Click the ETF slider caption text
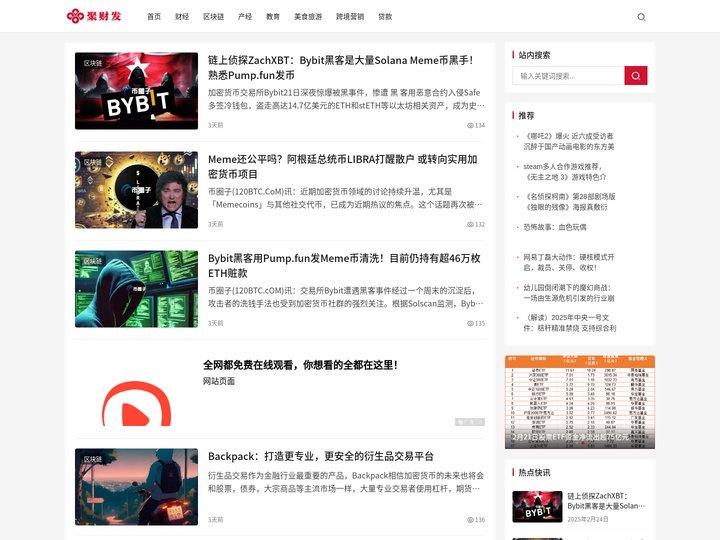The height and width of the screenshot is (540, 720). pyautogui.click(x=570, y=437)
